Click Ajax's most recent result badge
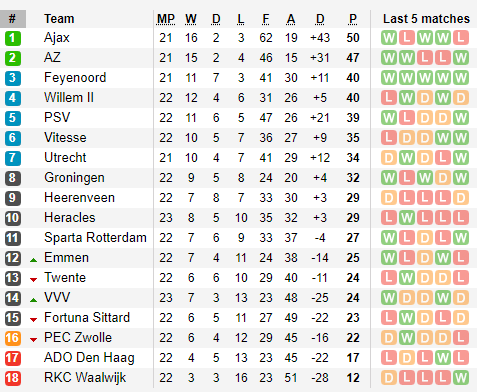The width and height of the screenshot is (477, 392). click(x=461, y=38)
